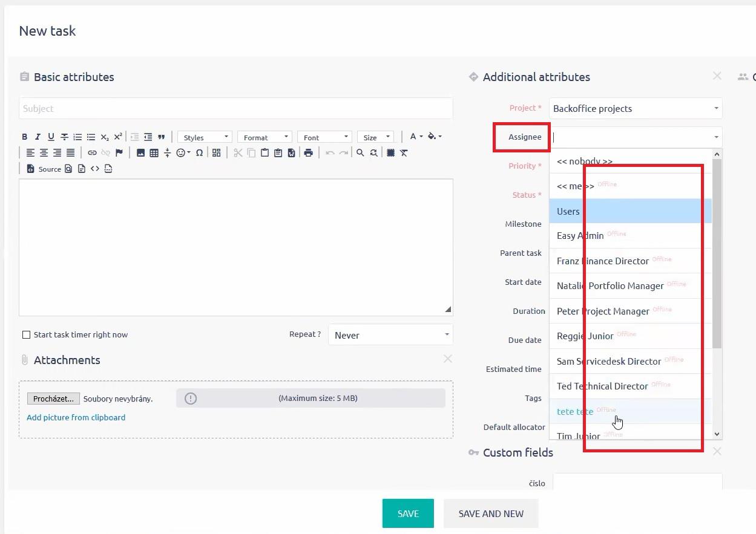Insert a block quote

(162, 137)
